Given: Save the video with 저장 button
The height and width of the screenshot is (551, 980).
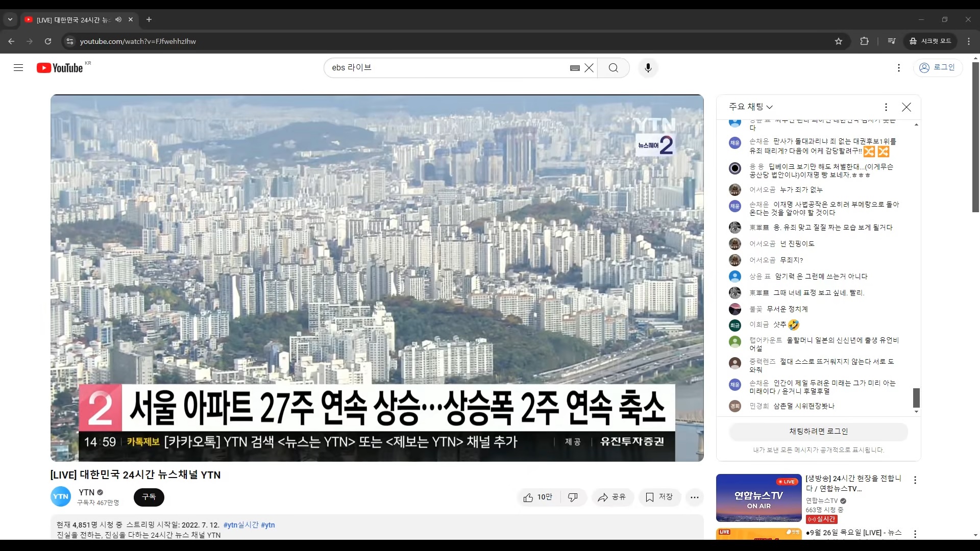Looking at the screenshot, I should click(x=659, y=497).
